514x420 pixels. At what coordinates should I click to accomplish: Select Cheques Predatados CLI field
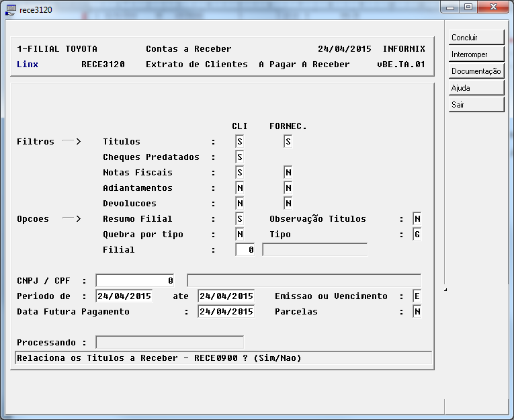click(x=240, y=157)
